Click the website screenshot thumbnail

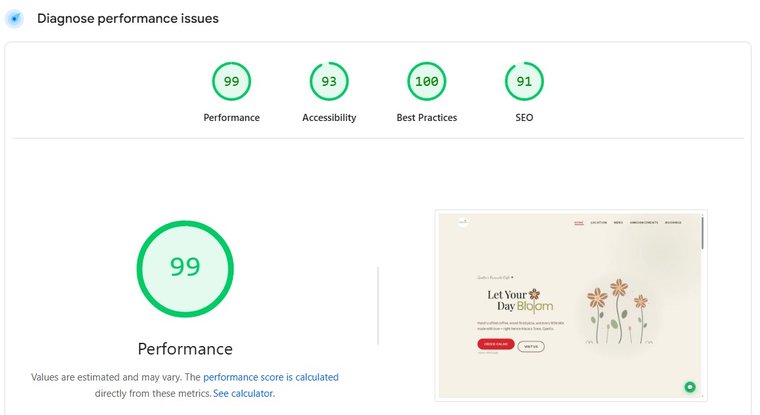[571, 305]
